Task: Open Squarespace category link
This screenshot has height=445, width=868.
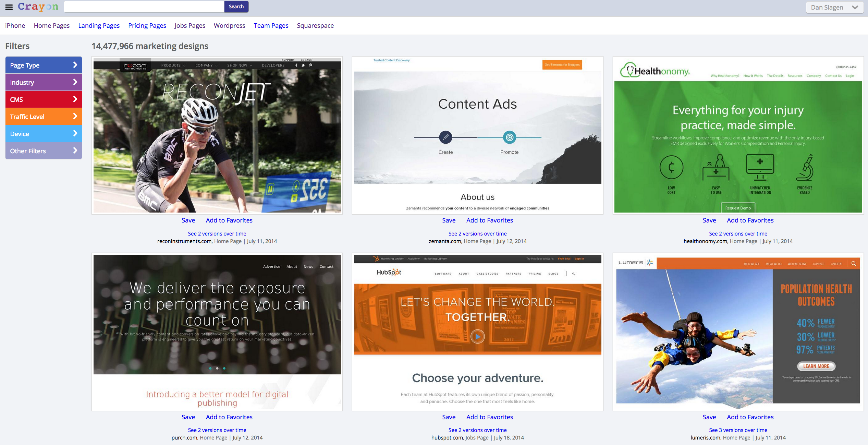Action: pos(315,25)
